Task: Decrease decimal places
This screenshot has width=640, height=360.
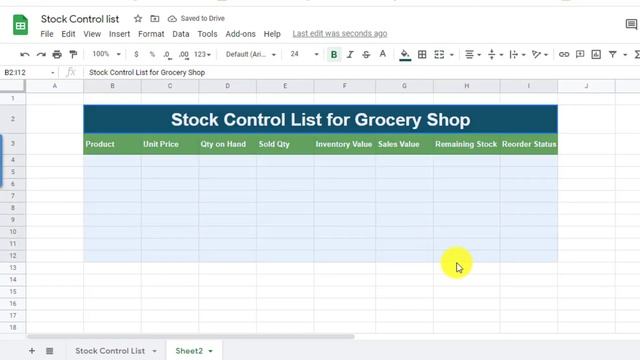Action: pos(167,54)
